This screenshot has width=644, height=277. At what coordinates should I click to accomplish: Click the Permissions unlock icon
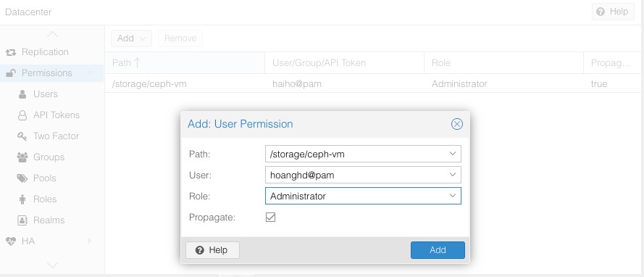click(x=11, y=73)
